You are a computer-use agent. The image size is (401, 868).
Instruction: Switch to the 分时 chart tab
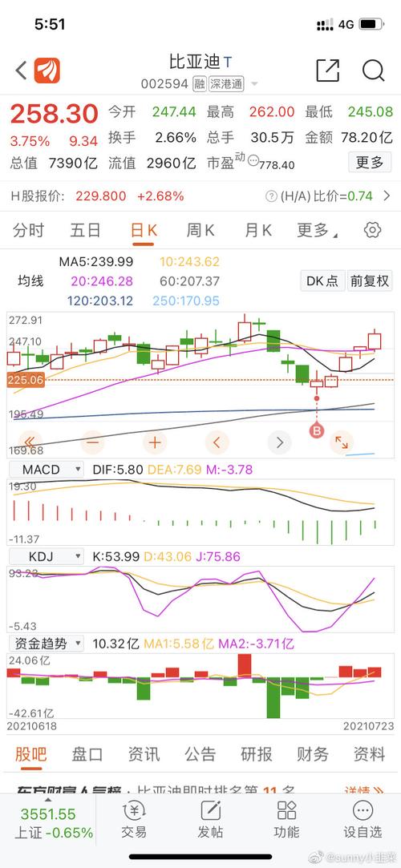point(28,230)
